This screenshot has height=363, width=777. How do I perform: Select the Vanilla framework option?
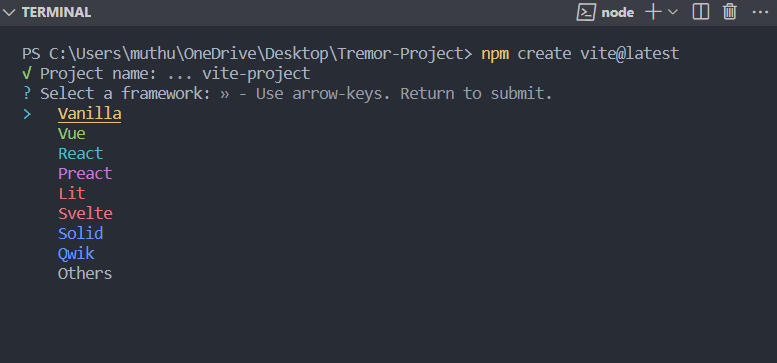(x=90, y=114)
